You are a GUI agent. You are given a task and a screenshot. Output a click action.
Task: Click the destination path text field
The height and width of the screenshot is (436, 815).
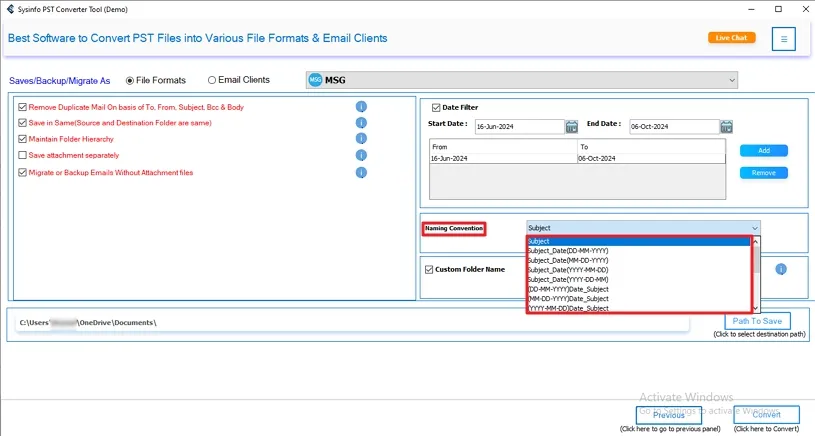coord(350,323)
